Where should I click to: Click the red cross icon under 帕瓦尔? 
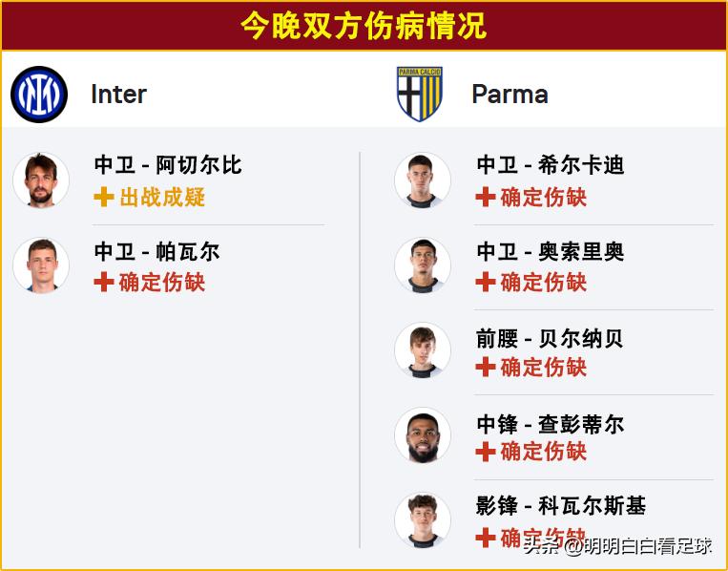104,283
